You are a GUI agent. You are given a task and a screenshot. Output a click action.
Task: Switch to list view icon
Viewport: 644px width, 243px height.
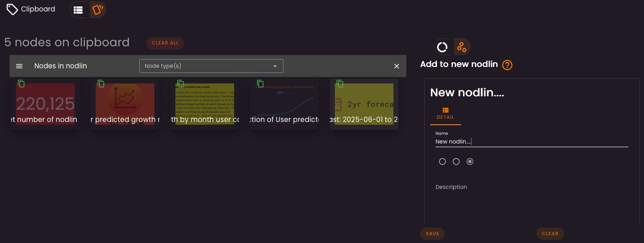[78, 10]
